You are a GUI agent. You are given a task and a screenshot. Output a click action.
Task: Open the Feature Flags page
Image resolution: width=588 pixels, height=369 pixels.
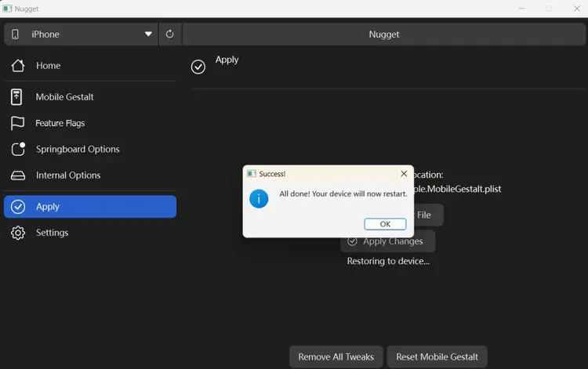[60, 123]
